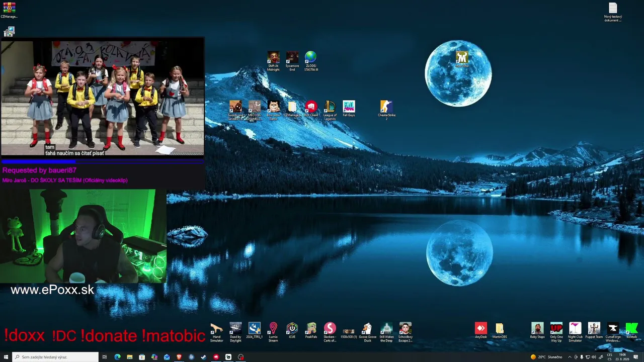Open the notification center

click(636, 357)
